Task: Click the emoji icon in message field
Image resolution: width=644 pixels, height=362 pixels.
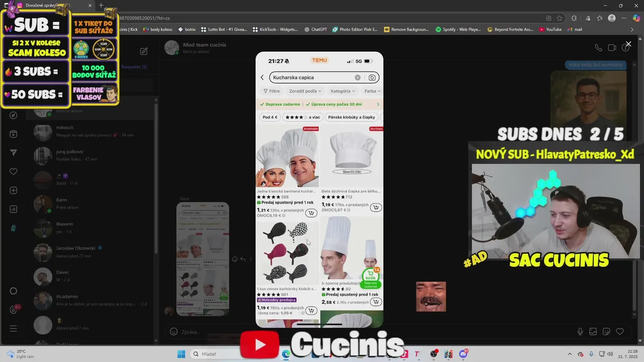Action: 174,332
